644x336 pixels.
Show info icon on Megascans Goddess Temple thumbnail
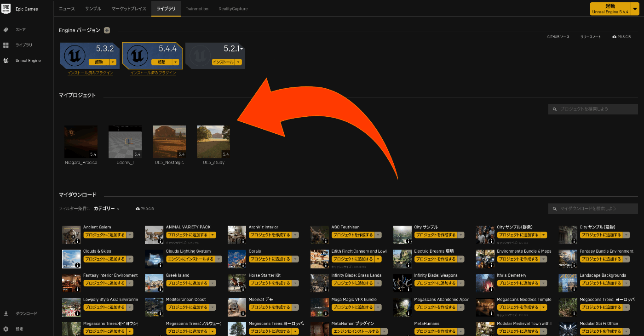tap(492, 313)
